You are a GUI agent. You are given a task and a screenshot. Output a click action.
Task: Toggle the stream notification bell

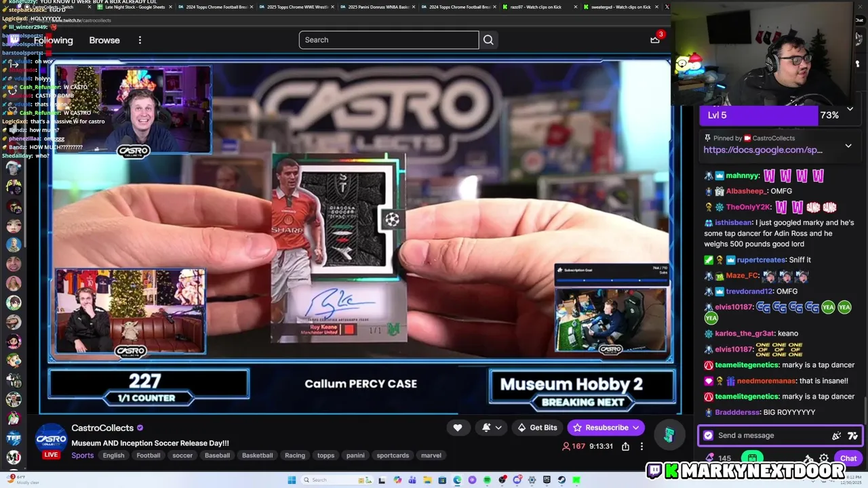pos(486,428)
